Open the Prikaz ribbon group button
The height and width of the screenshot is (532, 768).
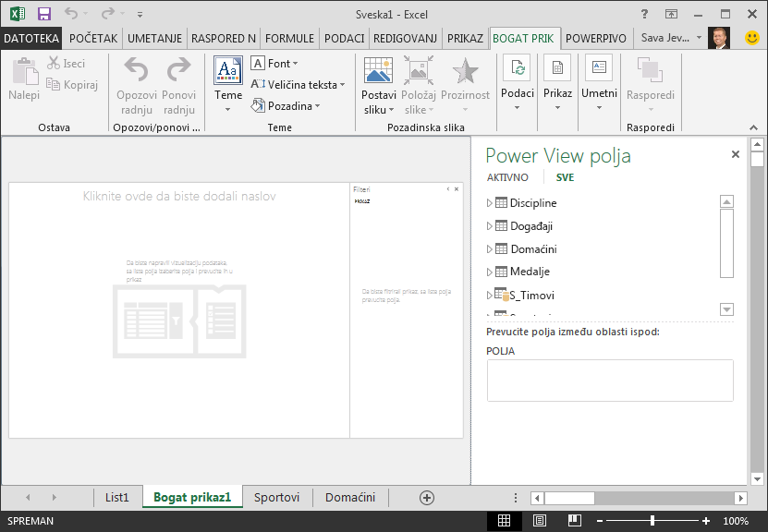click(557, 83)
